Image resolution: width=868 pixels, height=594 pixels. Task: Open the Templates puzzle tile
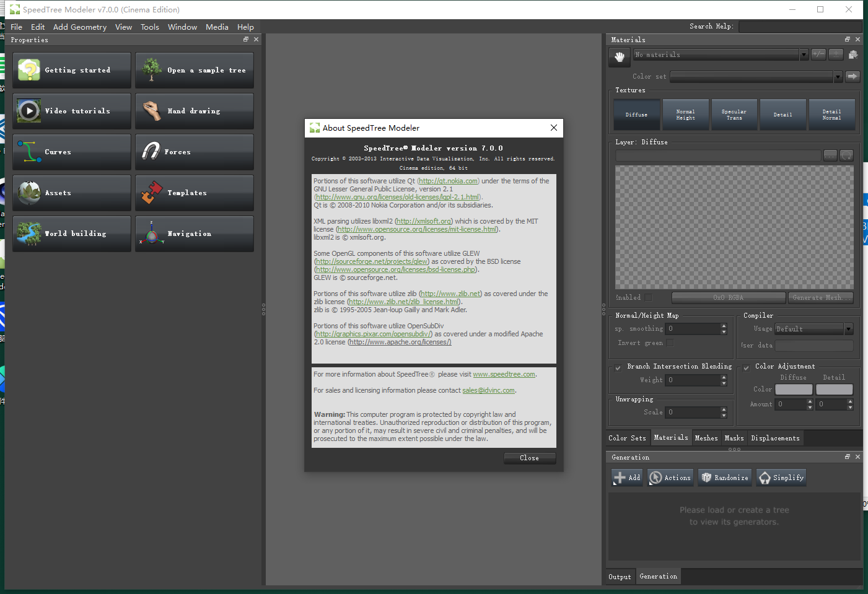[195, 193]
